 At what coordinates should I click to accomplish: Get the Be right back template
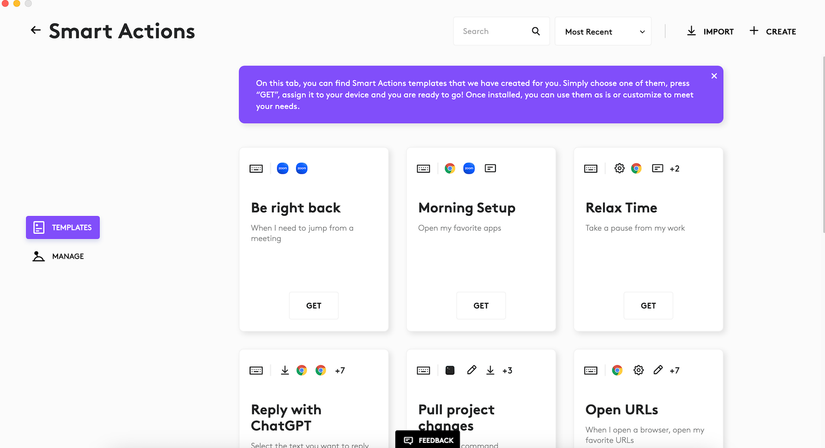point(314,305)
